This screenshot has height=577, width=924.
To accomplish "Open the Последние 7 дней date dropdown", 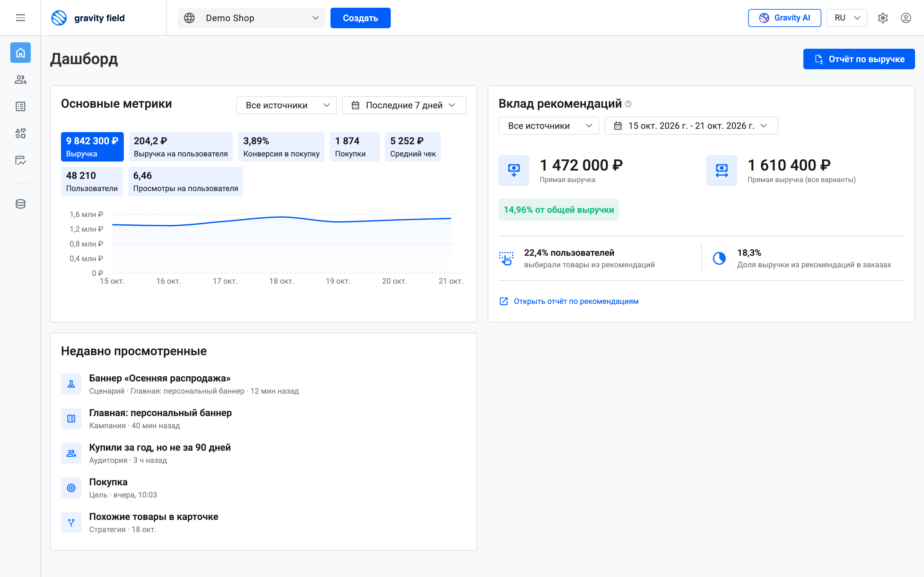I will (x=404, y=105).
